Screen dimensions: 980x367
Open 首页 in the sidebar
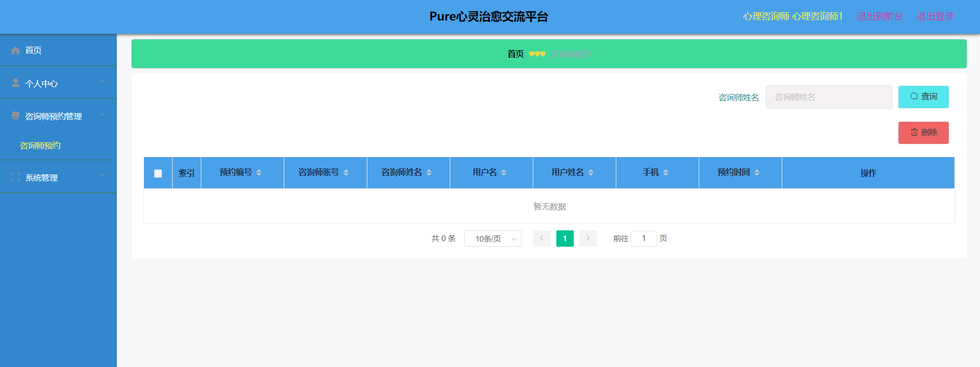pos(58,50)
